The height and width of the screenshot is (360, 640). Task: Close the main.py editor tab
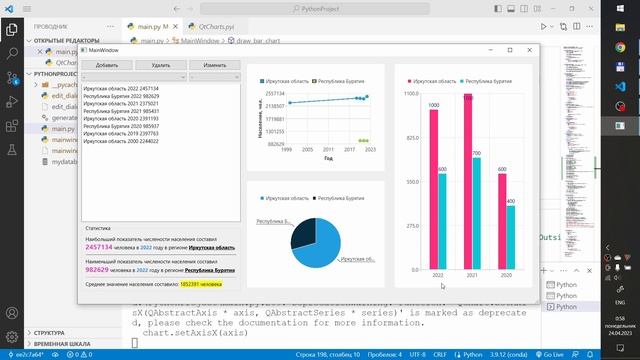pos(176,27)
